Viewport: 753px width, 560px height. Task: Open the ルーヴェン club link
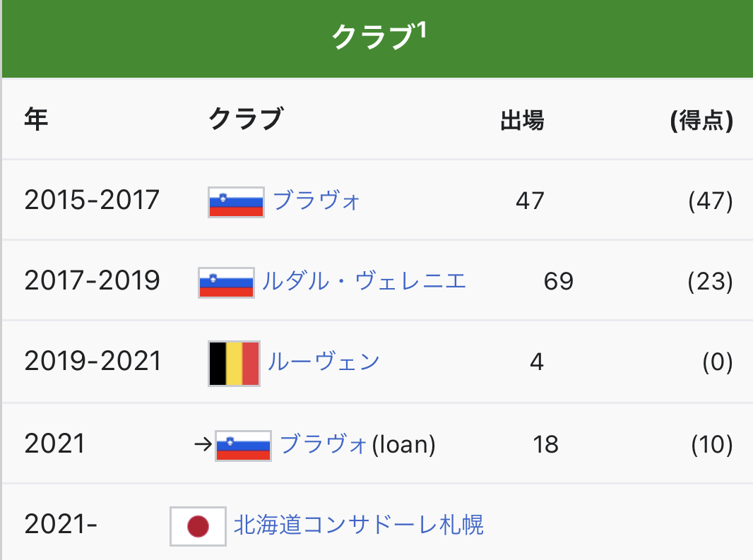click(x=324, y=362)
